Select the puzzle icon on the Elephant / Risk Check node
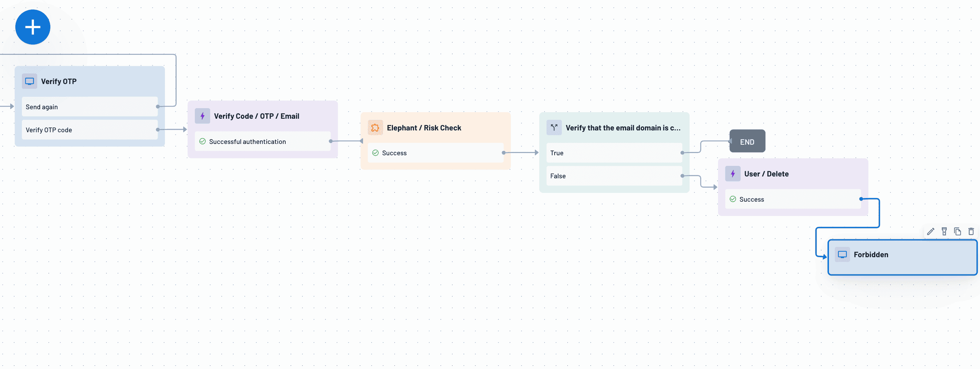This screenshot has width=980, height=369. click(x=375, y=128)
